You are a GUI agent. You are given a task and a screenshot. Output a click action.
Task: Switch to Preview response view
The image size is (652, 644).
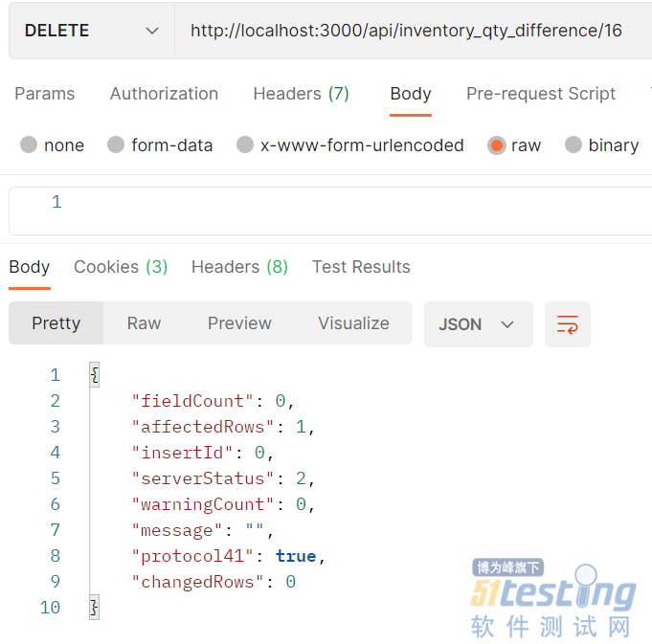239,323
